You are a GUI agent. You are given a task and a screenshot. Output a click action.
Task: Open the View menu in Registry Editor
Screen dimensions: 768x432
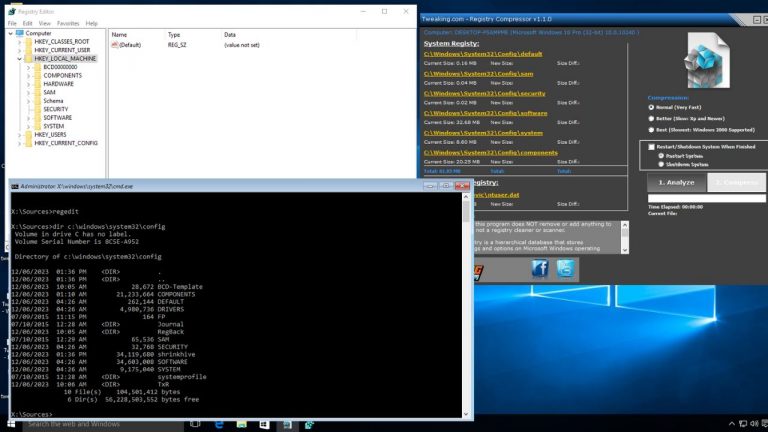(45, 23)
